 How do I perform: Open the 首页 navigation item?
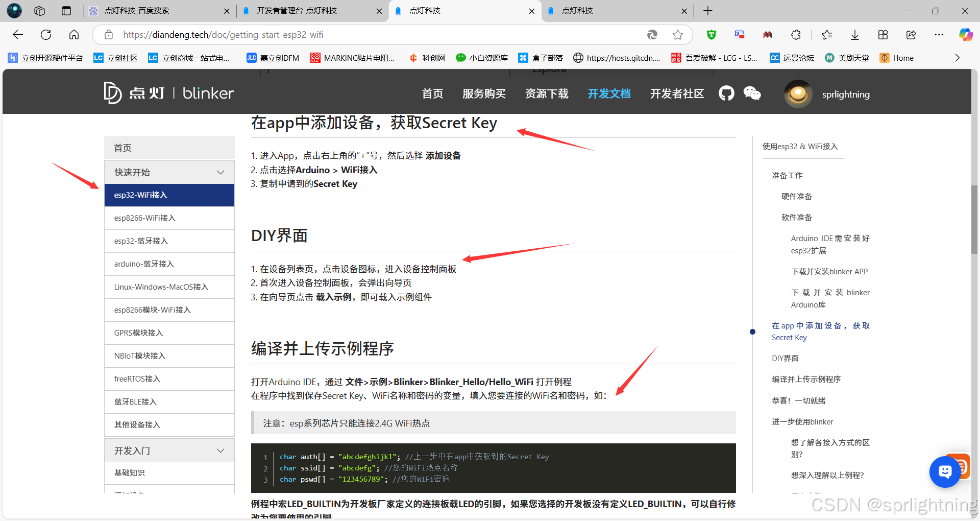point(432,93)
